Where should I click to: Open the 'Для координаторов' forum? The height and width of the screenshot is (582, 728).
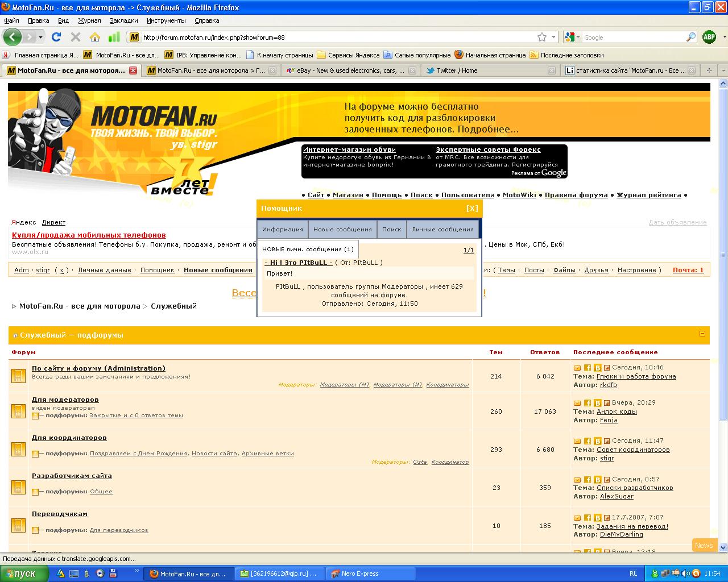point(69,438)
